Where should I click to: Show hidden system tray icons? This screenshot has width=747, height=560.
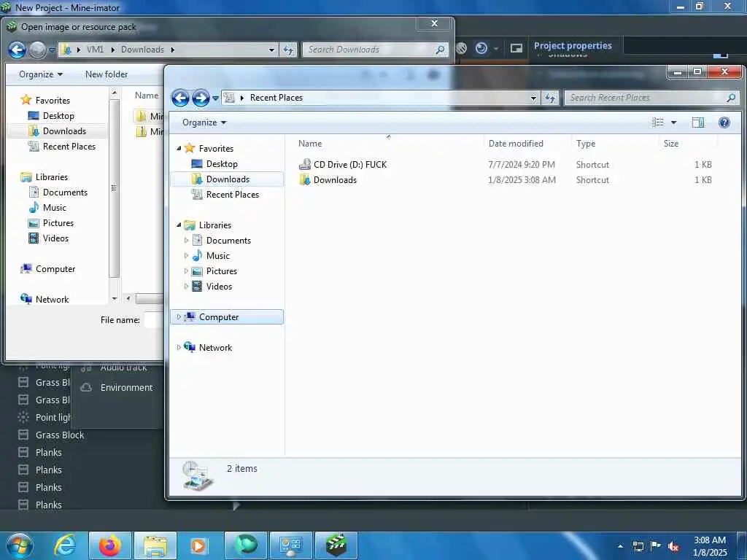pos(620,546)
